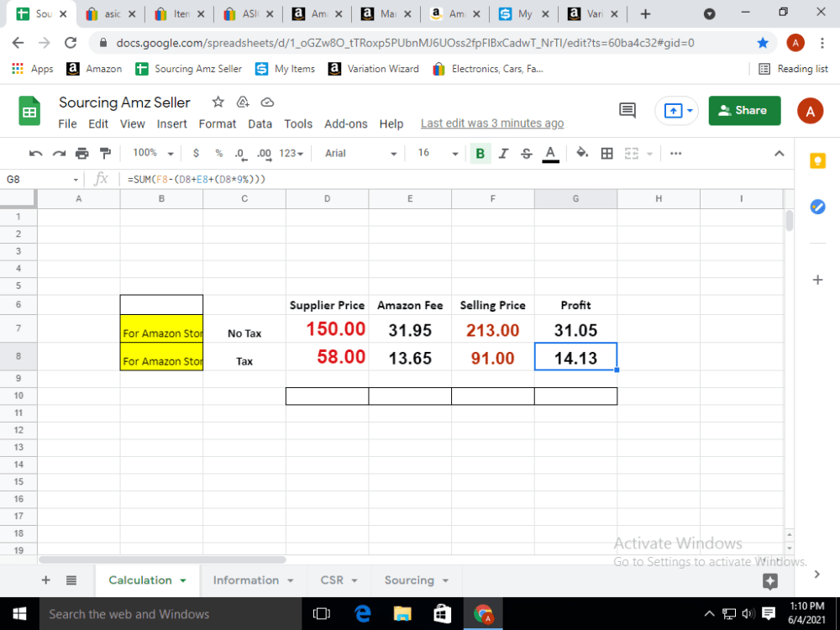This screenshot has height=630, width=840.
Task: Open the Data menu
Action: click(x=260, y=123)
